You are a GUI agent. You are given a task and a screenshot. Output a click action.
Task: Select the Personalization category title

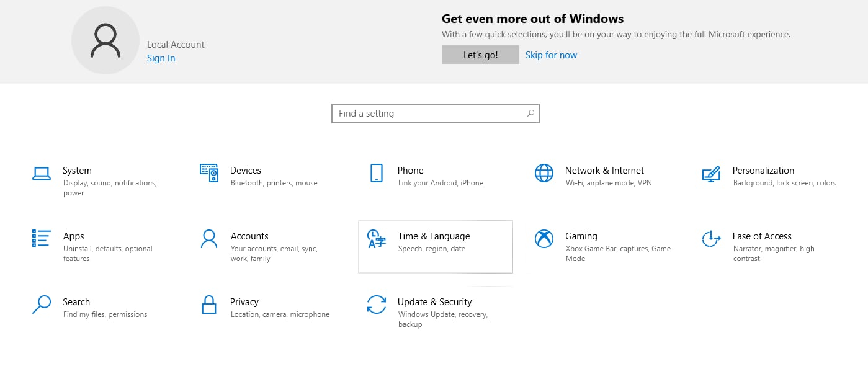[763, 171]
